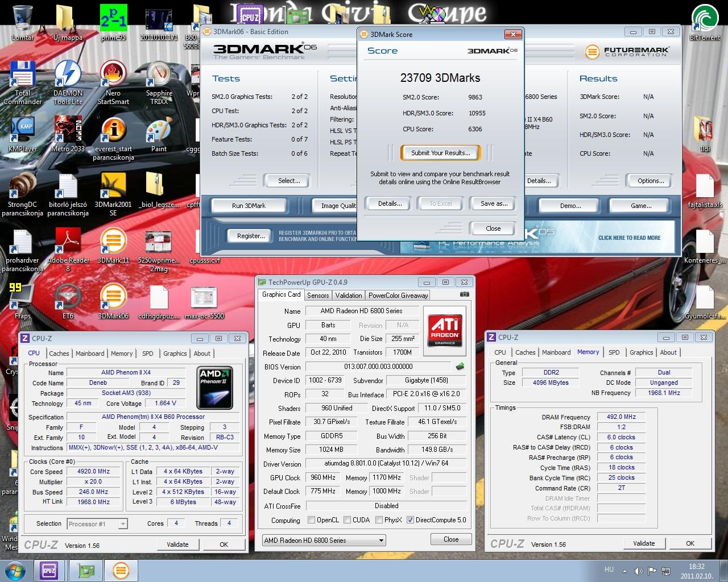
Task: Toggle the OpenCL checkbox in GPU-Z
Action: (x=311, y=520)
